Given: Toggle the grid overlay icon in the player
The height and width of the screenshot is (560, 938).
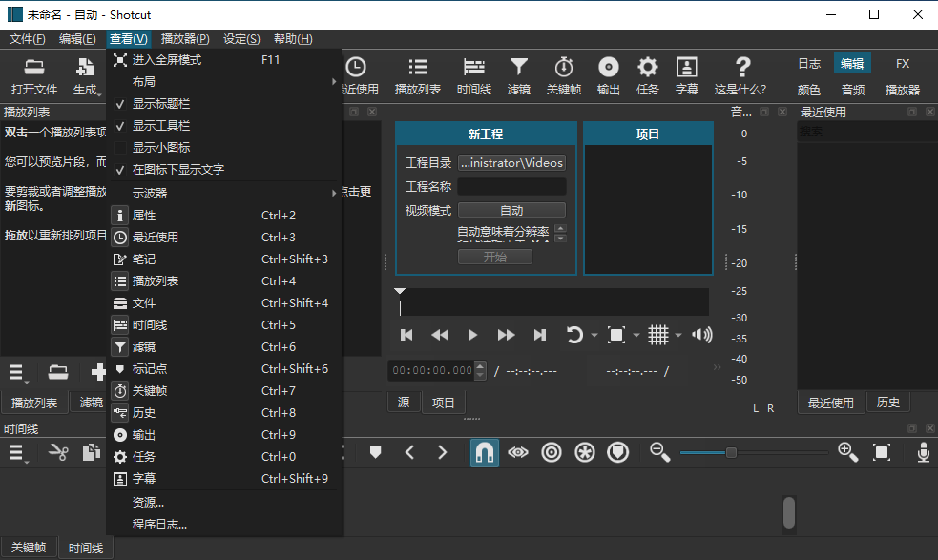Looking at the screenshot, I should tap(658, 335).
